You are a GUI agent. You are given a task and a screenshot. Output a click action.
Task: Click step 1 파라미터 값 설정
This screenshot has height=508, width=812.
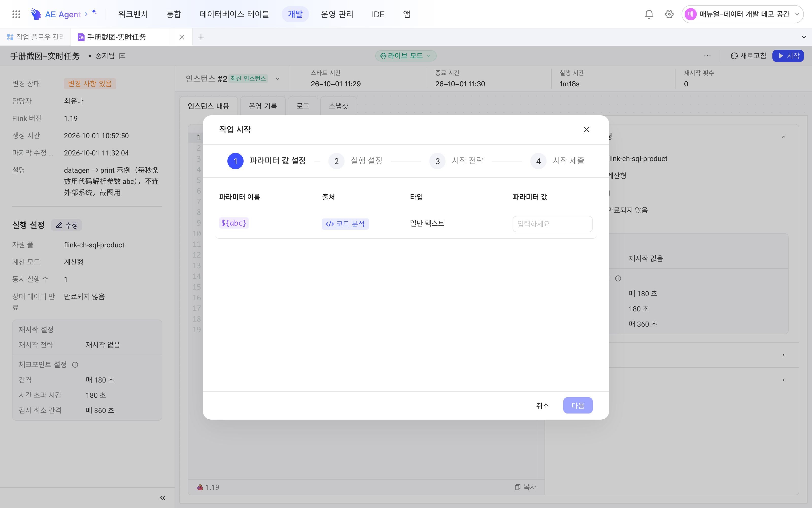pyautogui.click(x=267, y=161)
